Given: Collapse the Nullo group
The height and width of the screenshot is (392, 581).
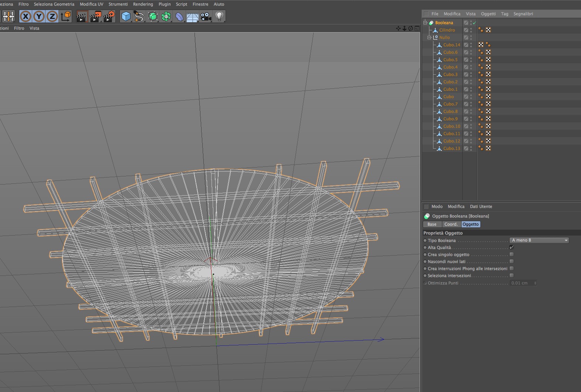Looking at the screenshot, I should point(429,37).
